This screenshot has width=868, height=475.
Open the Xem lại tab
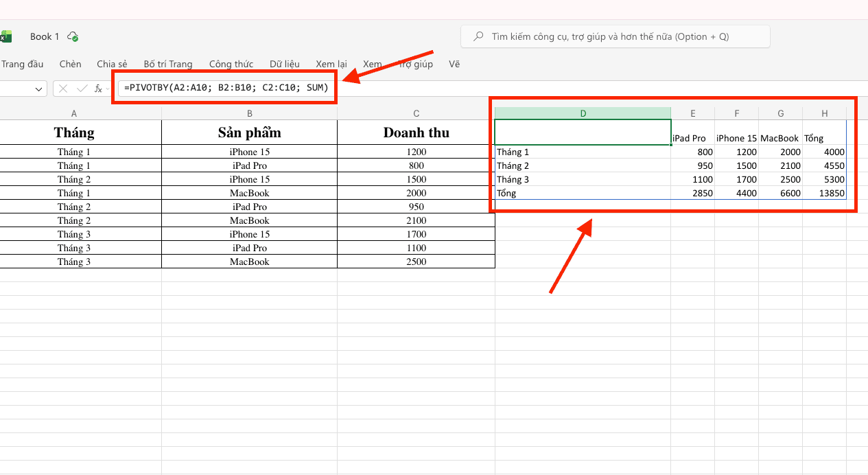click(331, 64)
